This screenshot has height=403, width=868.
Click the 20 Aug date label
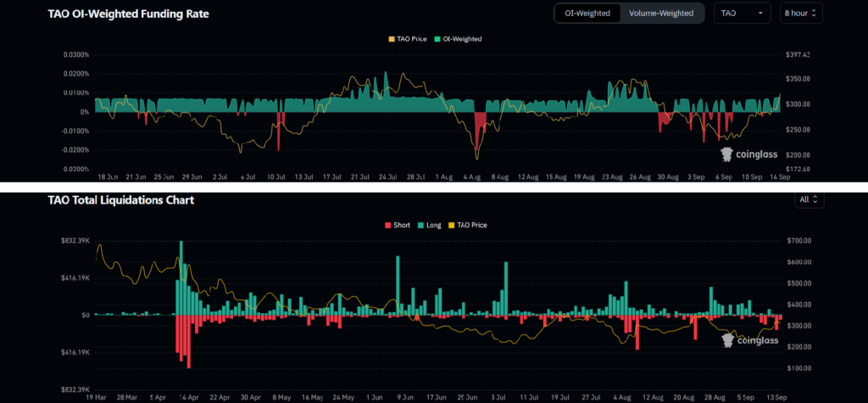[682, 397]
